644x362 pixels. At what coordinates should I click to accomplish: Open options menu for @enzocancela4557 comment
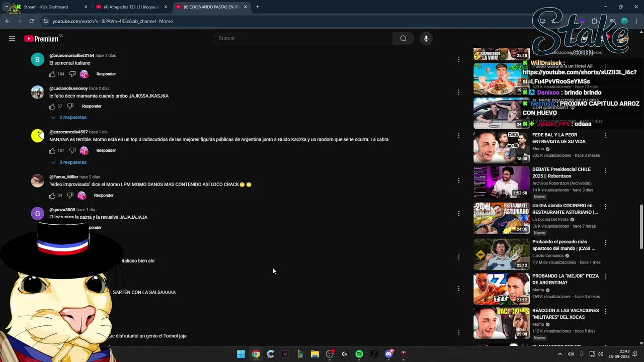[x=458, y=136]
